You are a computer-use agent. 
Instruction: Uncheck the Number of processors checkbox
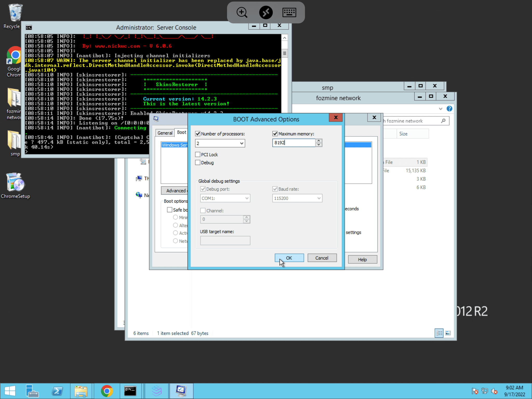coord(198,134)
